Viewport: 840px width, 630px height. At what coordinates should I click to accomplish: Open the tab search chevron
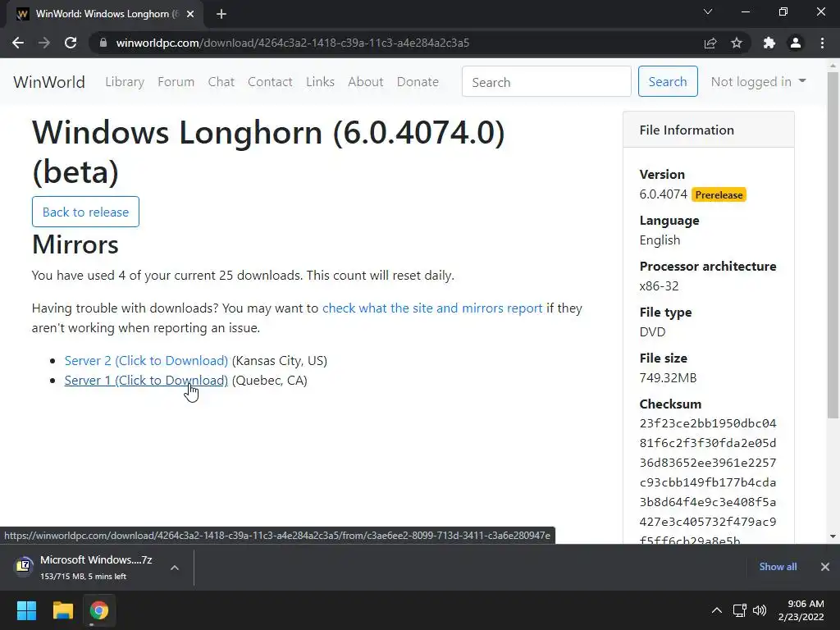(708, 11)
